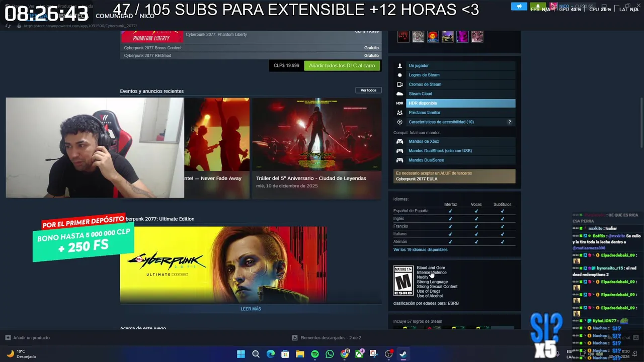The height and width of the screenshot is (362, 644).
Task: Click the Español de España language row
Action: (x=454, y=211)
